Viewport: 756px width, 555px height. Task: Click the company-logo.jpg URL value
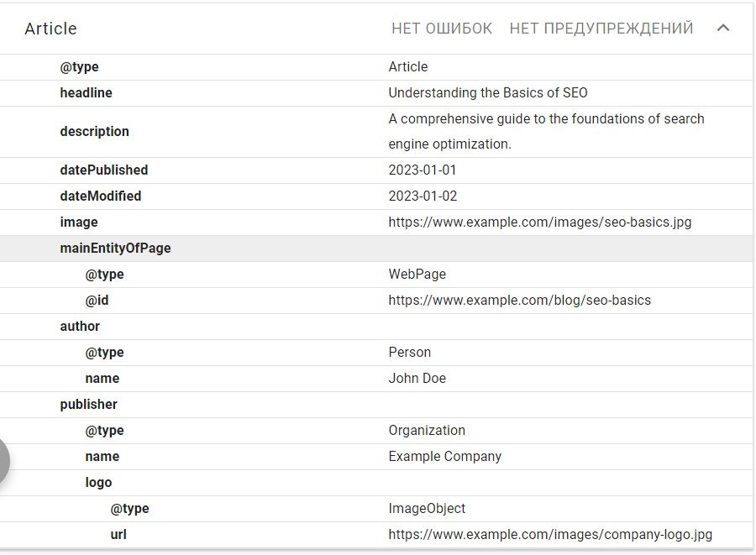pyautogui.click(x=550, y=535)
